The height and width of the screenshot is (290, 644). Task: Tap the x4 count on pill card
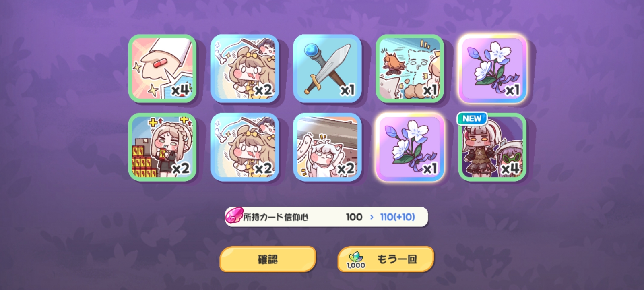[x=180, y=90]
